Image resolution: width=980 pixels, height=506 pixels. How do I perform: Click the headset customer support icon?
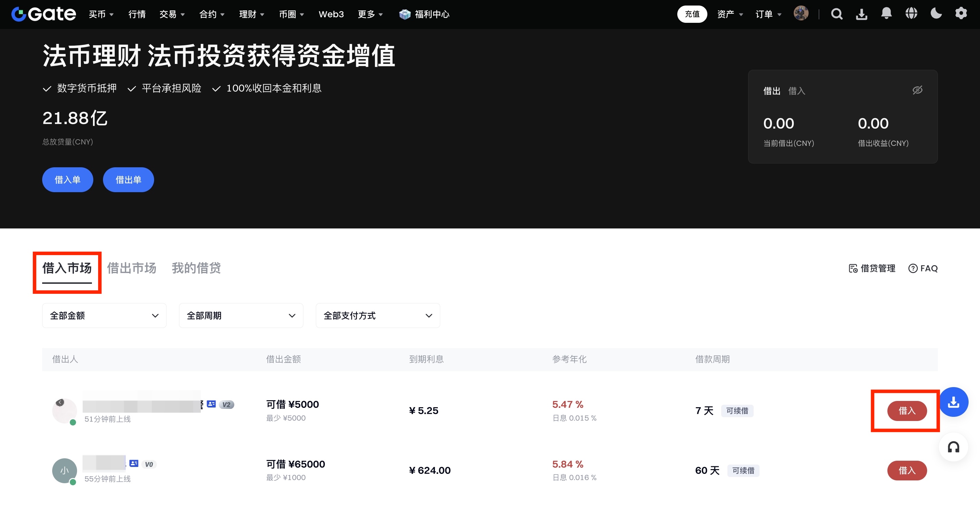953,447
